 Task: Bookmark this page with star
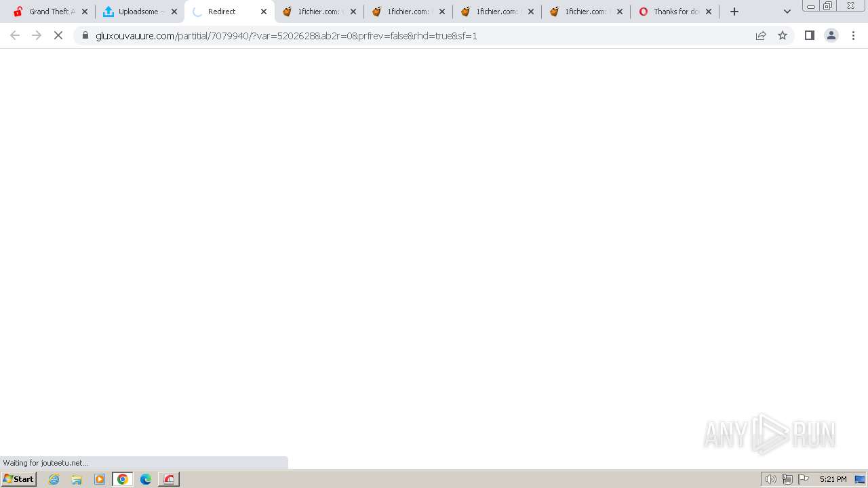click(783, 35)
